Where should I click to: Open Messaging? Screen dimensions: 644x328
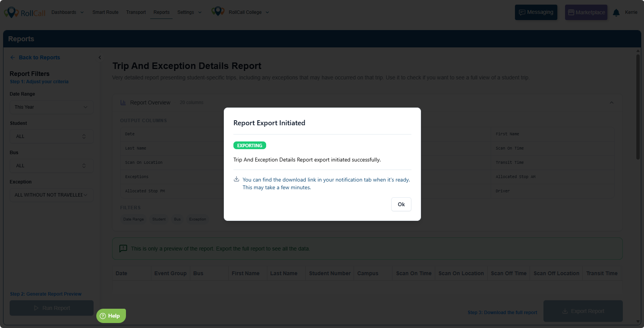coord(536,12)
